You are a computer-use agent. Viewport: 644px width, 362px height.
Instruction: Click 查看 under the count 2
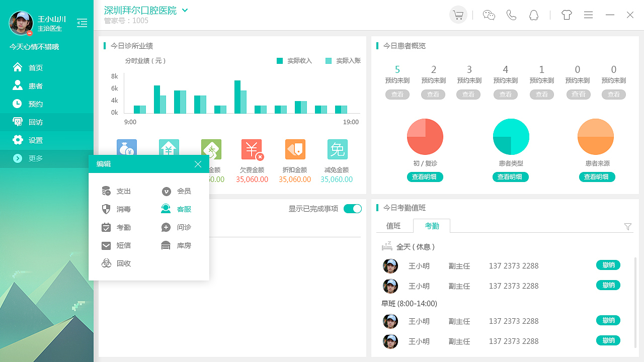(x=433, y=95)
